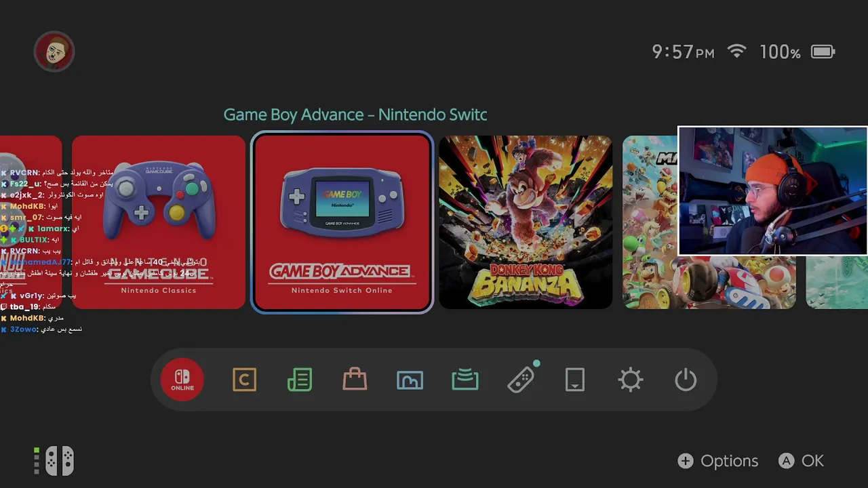Open the green News icon

click(300, 380)
